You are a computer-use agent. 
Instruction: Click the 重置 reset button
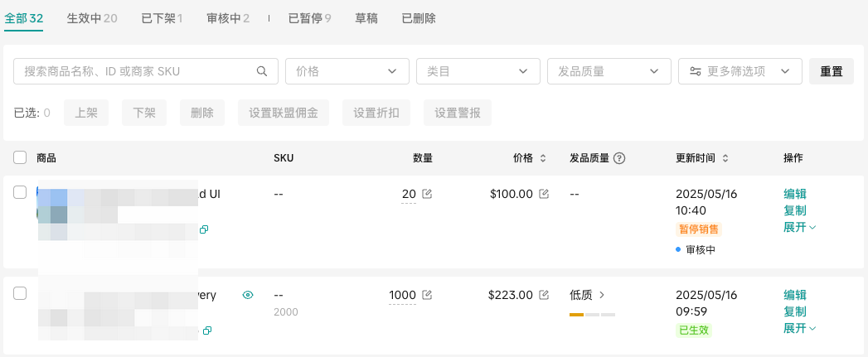coord(831,71)
